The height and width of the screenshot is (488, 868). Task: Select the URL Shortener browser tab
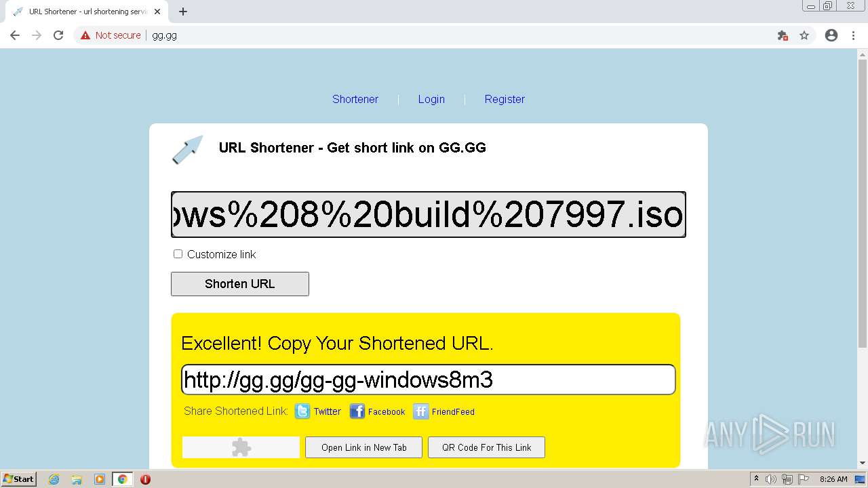(87, 12)
